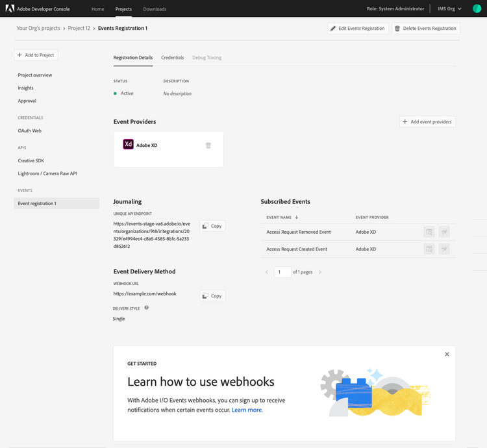Open the IMS Org dropdown
Viewport: 487px width, 448px height.
pos(449,8)
